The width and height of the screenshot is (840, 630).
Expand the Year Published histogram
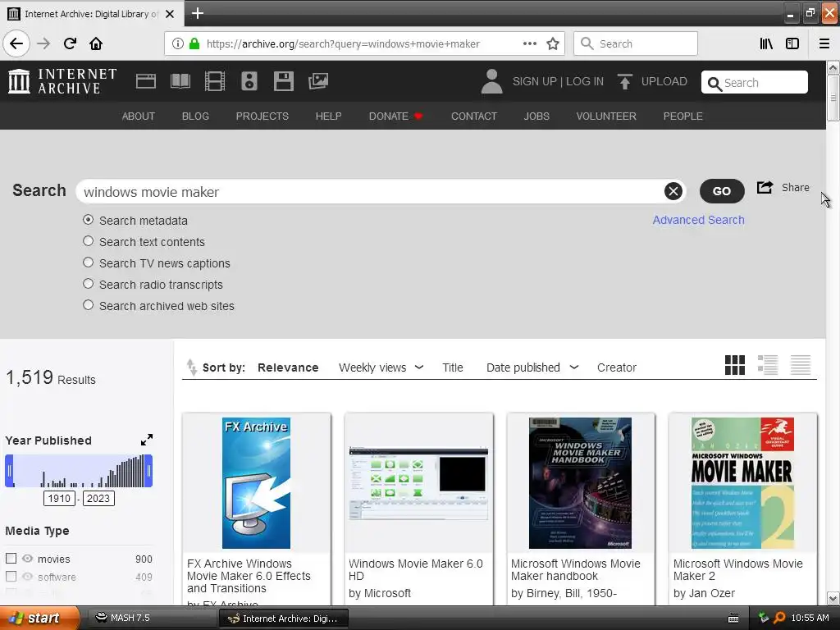[x=147, y=440]
